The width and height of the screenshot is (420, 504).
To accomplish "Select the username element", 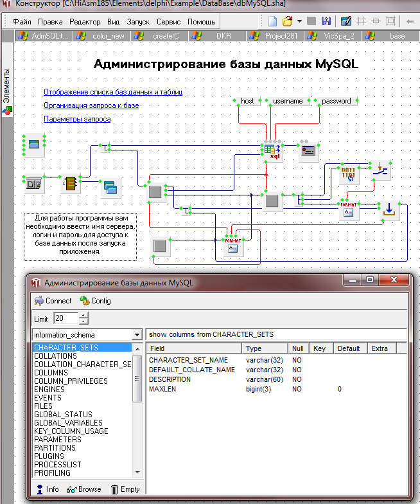I will [288, 101].
